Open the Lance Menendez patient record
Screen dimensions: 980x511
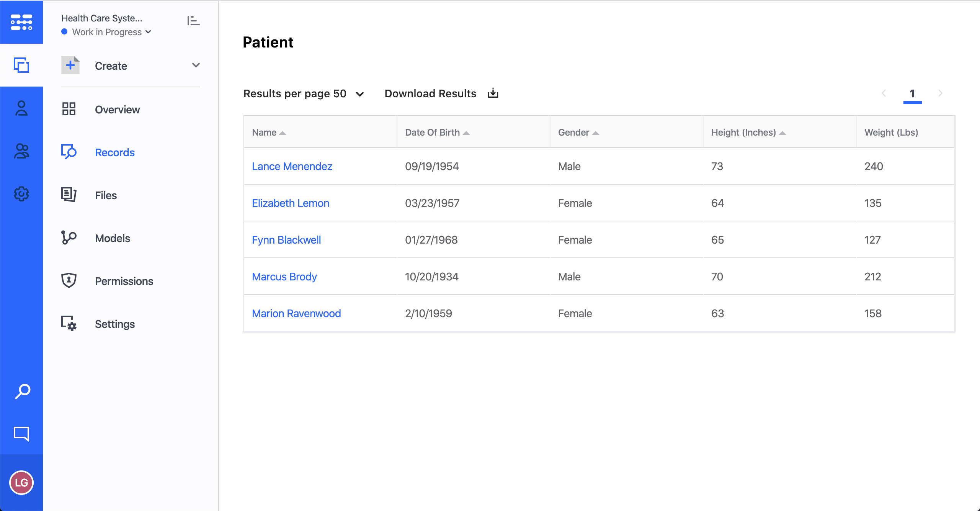[x=292, y=166]
